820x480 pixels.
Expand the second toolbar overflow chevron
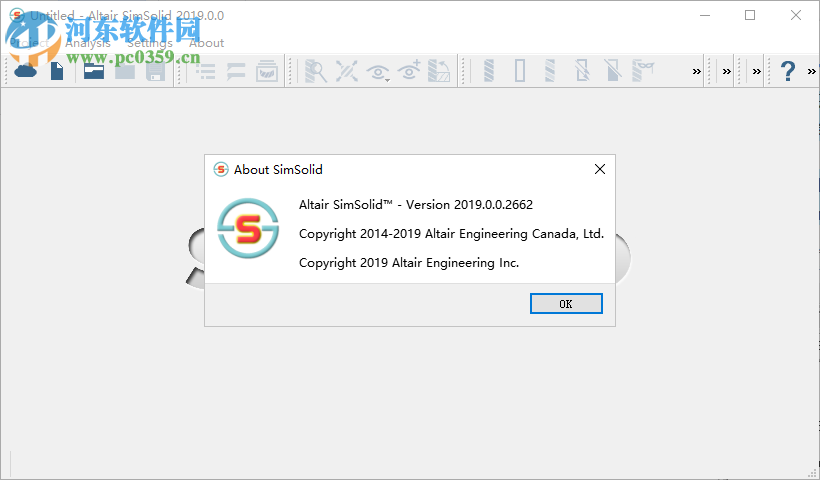coord(727,72)
